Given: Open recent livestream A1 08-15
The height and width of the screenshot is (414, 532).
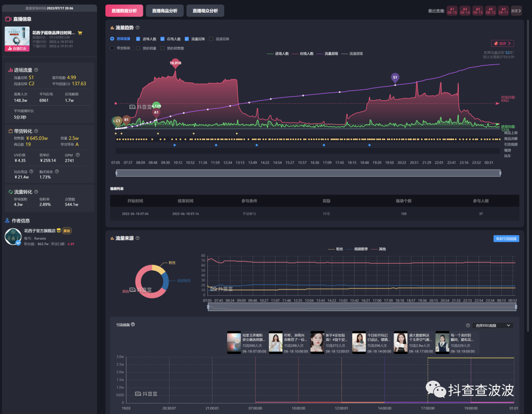Looking at the screenshot, I should (x=452, y=11).
